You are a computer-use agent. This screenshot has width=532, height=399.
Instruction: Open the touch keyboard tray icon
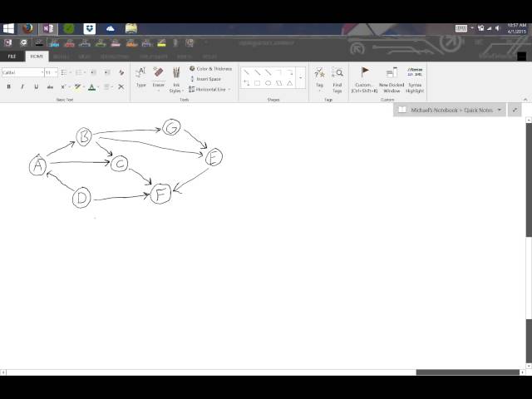click(x=461, y=28)
